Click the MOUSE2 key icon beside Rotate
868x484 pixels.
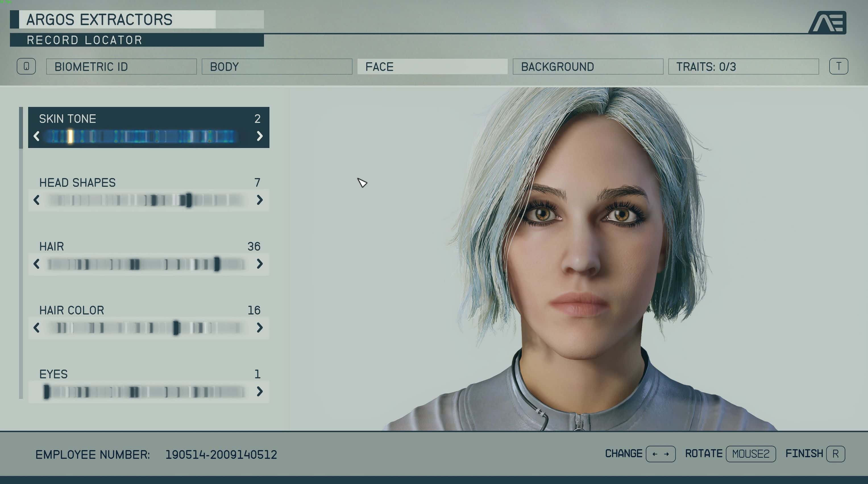click(x=750, y=454)
